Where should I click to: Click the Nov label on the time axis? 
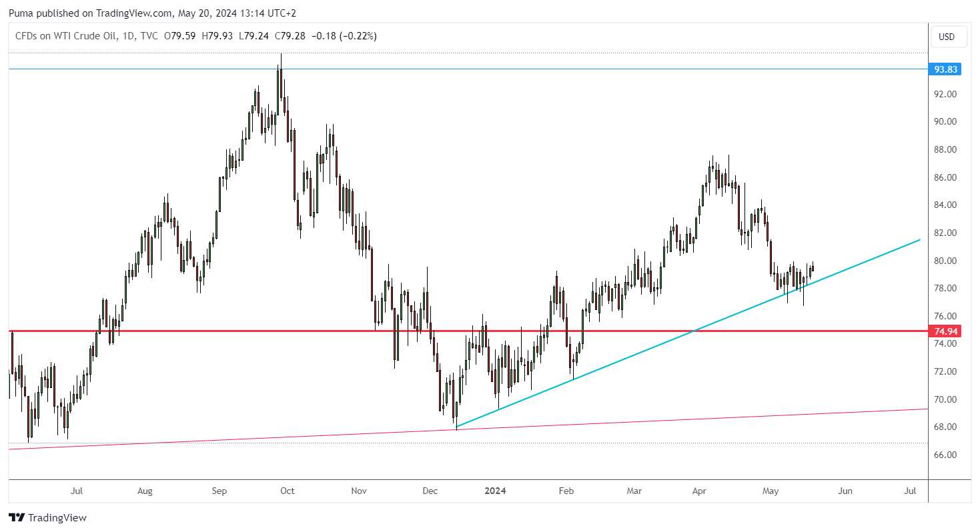(x=359, y=491)
